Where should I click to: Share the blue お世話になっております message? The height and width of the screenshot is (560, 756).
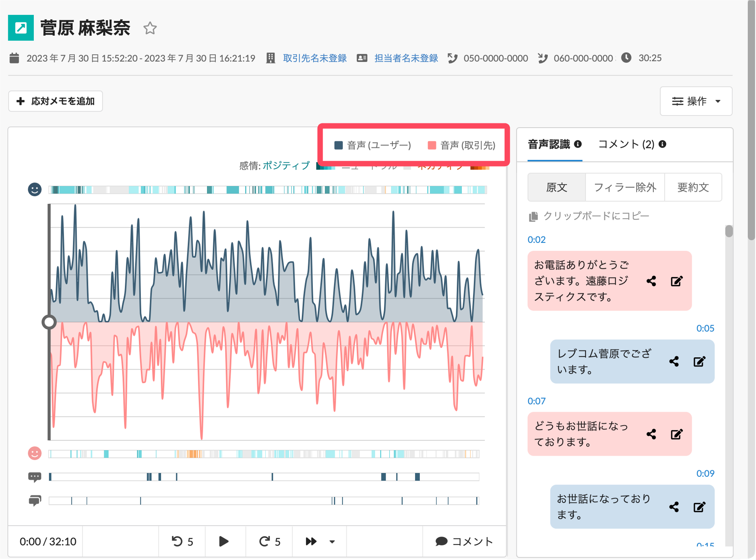point(674,507)
